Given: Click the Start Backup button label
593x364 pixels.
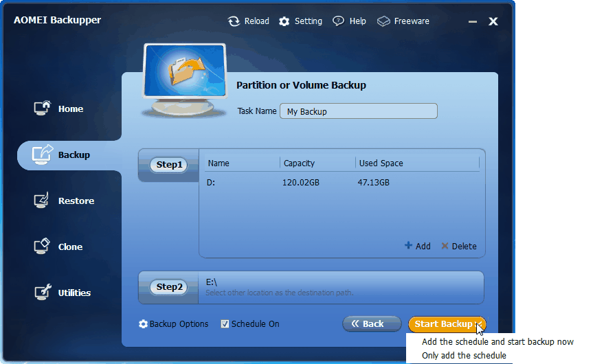Looking at the screenshot, I should click(x=443, y=324).
